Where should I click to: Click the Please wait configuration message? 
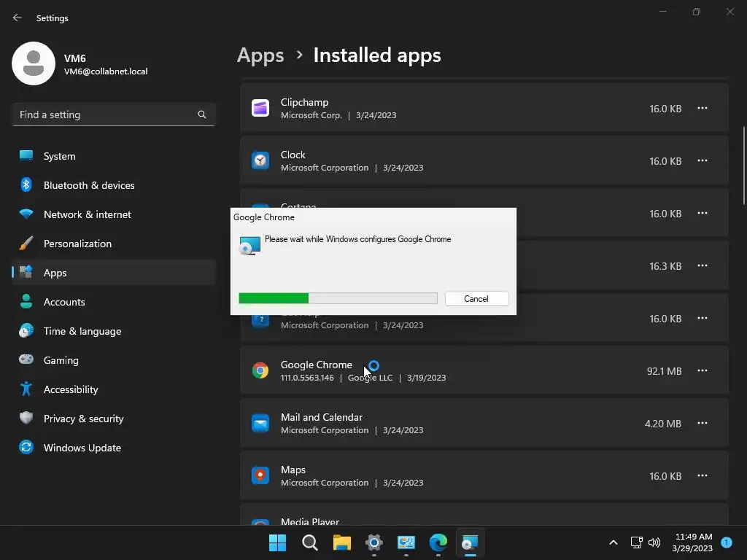pos(357,239)
